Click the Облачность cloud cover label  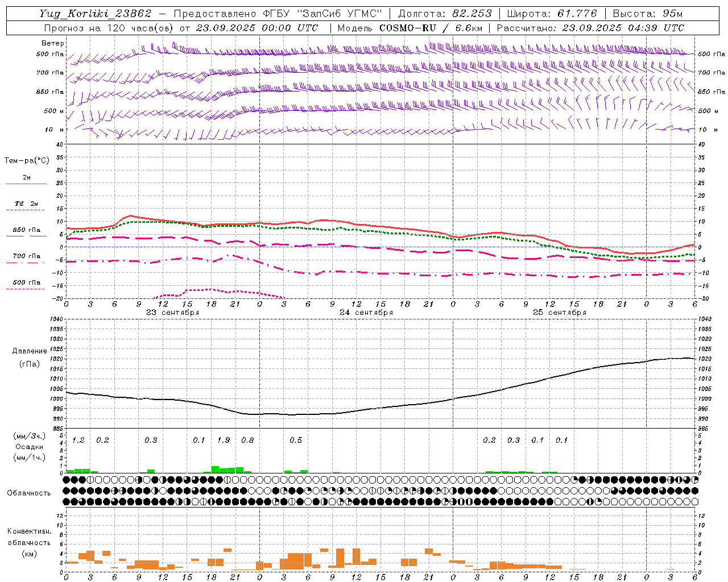29,493
